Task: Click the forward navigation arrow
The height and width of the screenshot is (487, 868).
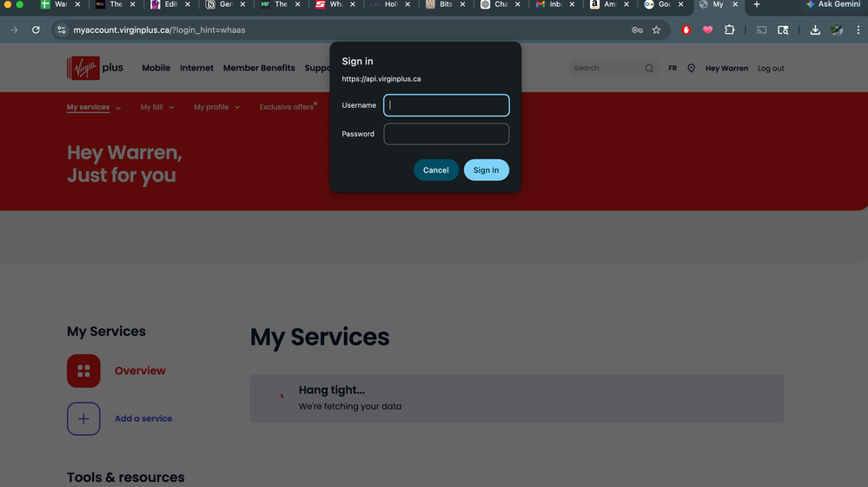Action: pyautogui.click(x=15, y=30)
